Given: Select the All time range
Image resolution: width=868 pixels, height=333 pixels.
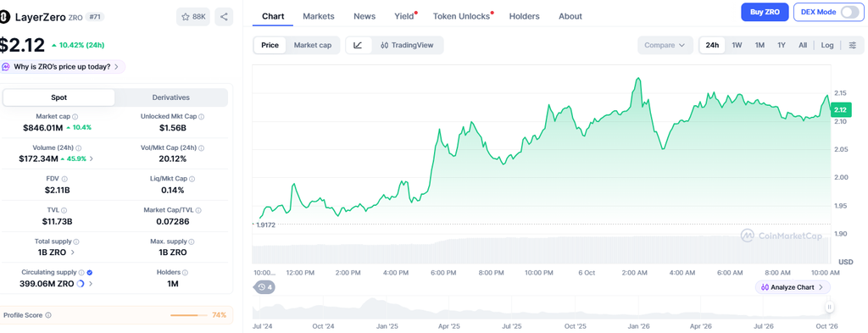Looking at the screenshot, I should click(803, 46).
